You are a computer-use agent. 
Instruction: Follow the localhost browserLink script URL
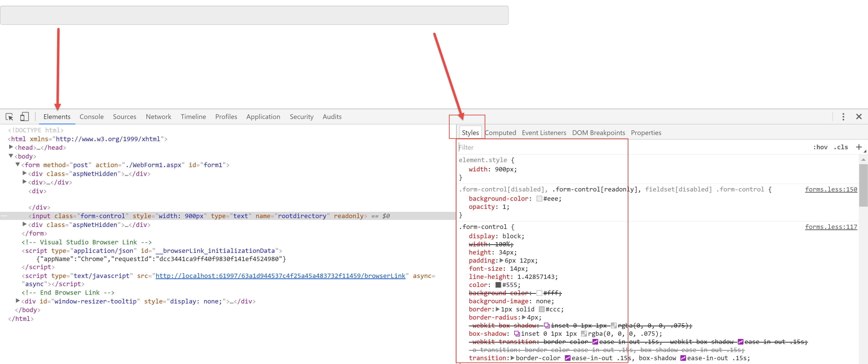pyautogui.click(x=280, y=276)
